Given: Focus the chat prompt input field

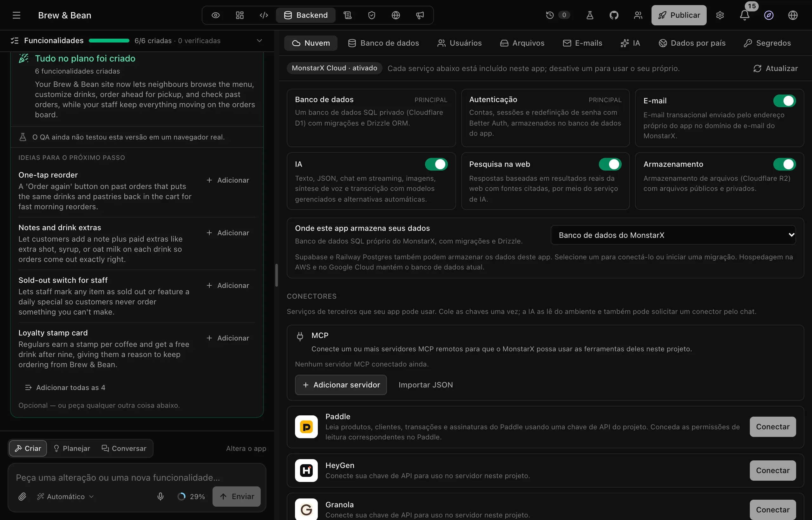Looking at the screenshot, I should (137, 477).
